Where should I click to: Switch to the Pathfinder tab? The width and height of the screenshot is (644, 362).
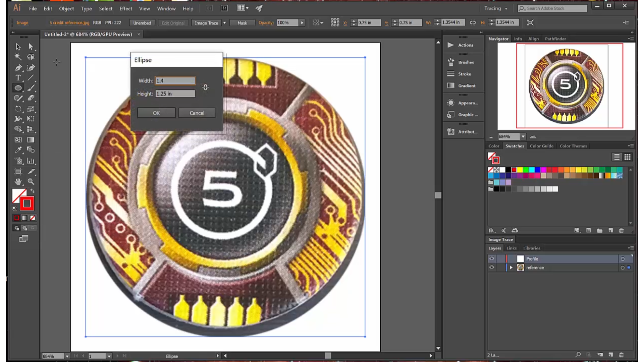point(555,39)
